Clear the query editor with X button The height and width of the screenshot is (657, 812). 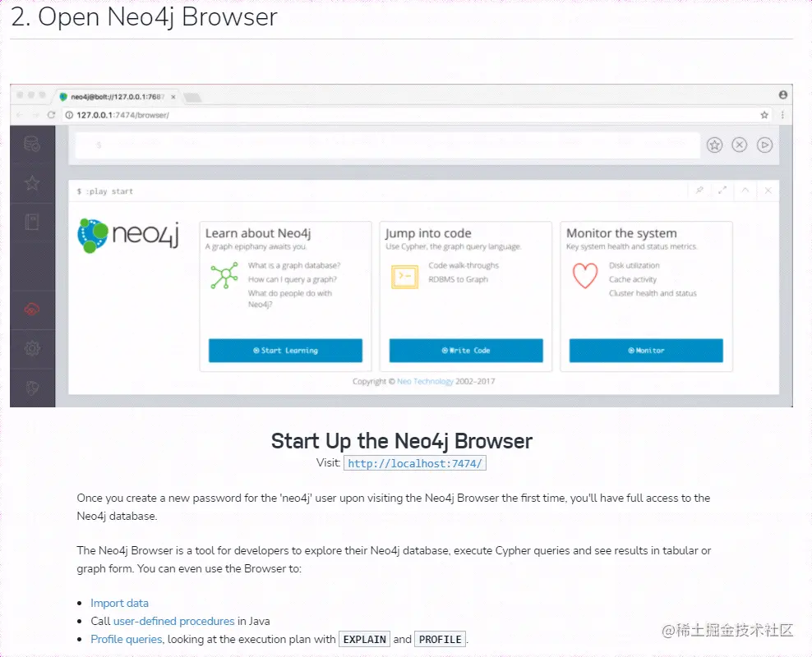[740, 145]
